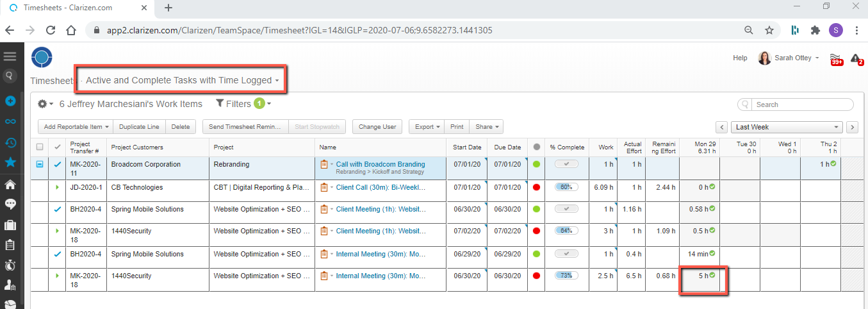The width and height of the screenshot is (868, 309).
Task: Open recent history icon in sidebar
Action: [x=10, y=142]
